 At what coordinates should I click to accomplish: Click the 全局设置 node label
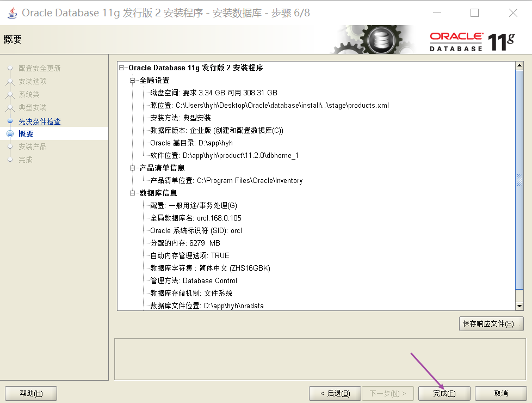point(154,81)
